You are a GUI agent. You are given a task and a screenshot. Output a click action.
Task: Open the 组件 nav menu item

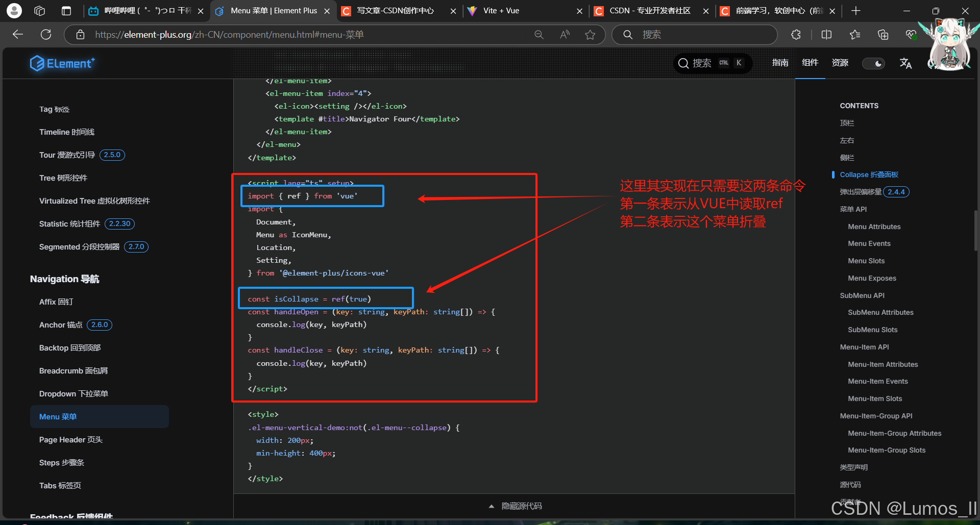coord(810,63)
